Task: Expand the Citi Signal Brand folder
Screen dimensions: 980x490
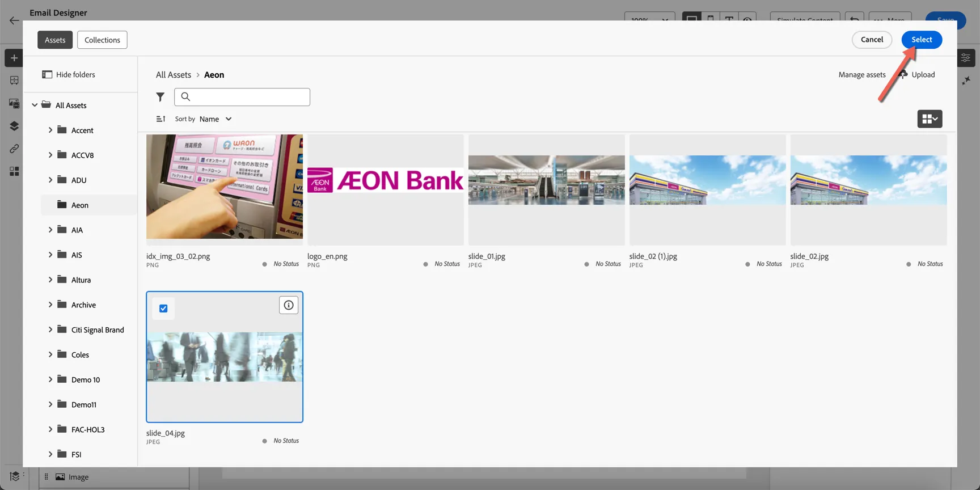Action: click(x=50, y=330)
